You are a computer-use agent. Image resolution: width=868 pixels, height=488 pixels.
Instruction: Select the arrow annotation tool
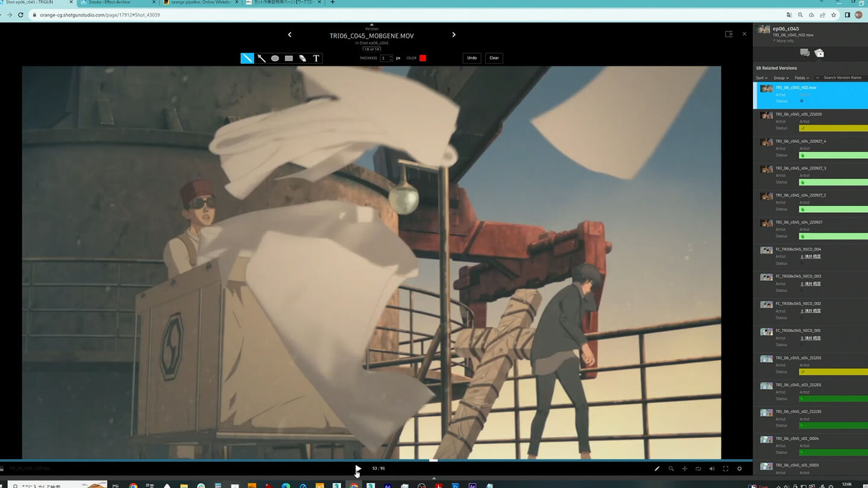pos(262,58)
